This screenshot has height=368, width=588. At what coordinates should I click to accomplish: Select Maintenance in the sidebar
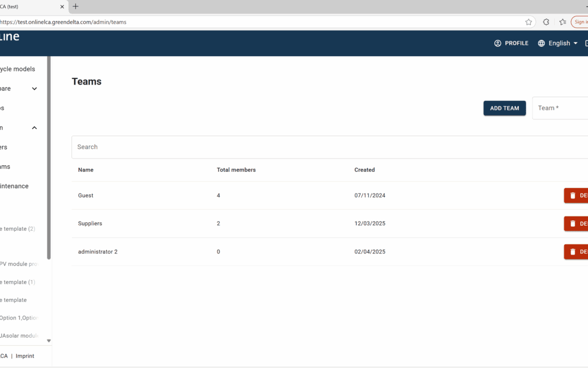[14, 186]
